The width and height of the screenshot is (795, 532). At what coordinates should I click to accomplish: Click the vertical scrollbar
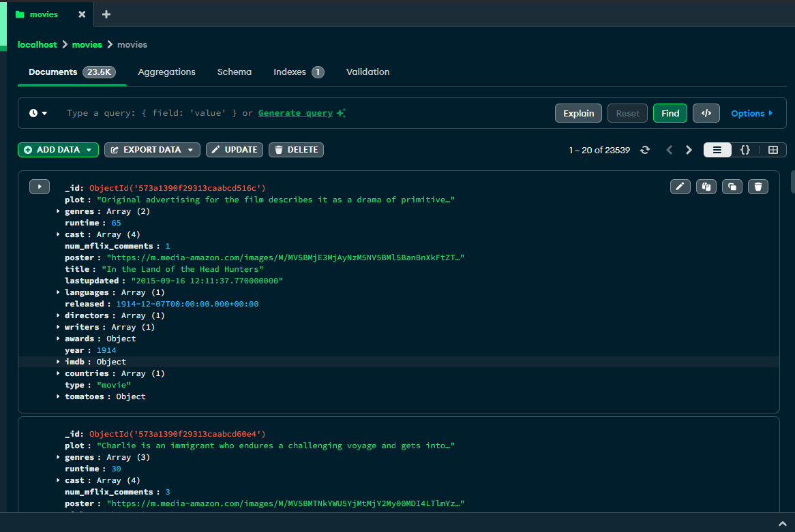tap(792, 183)
